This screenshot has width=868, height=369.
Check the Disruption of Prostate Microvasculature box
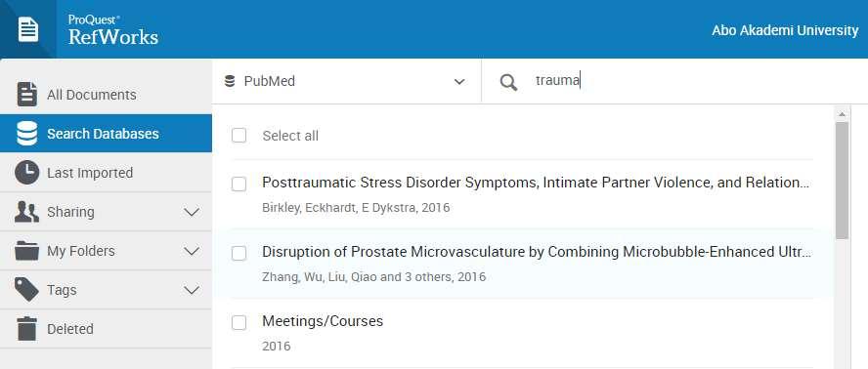[x=239, y=254]
